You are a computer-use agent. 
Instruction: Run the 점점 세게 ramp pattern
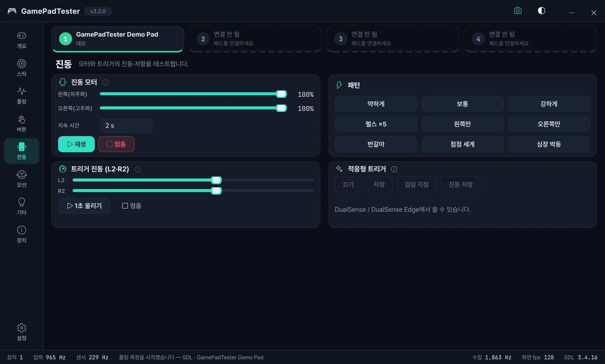(462, 144)
